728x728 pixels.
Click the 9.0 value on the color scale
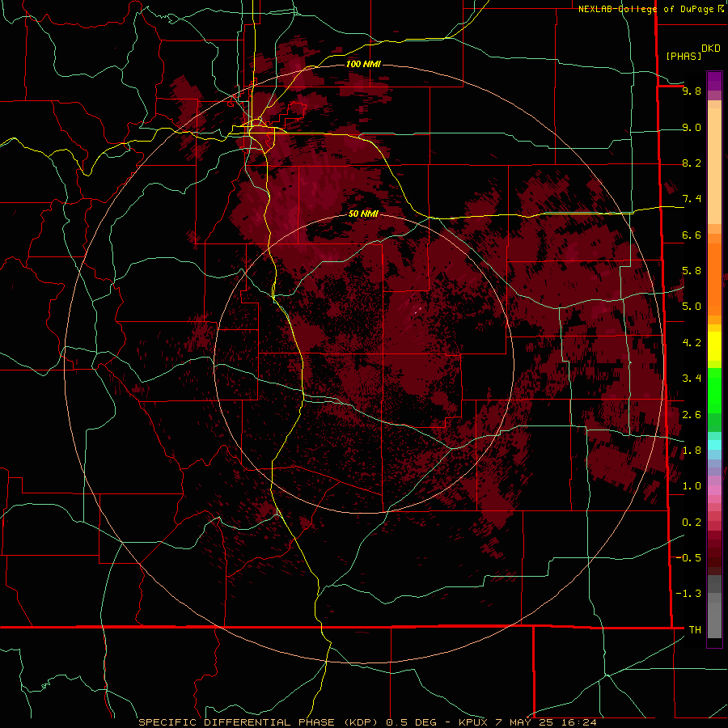692,128
